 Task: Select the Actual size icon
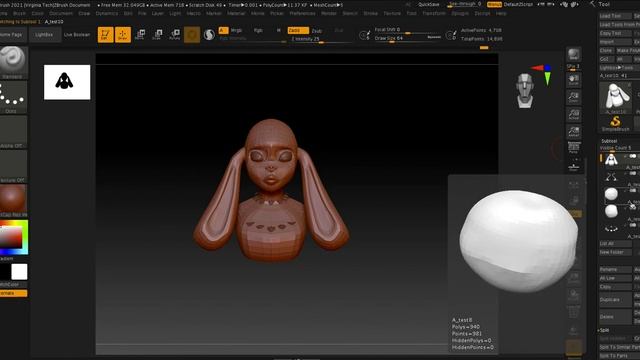(x=573, y=115)
